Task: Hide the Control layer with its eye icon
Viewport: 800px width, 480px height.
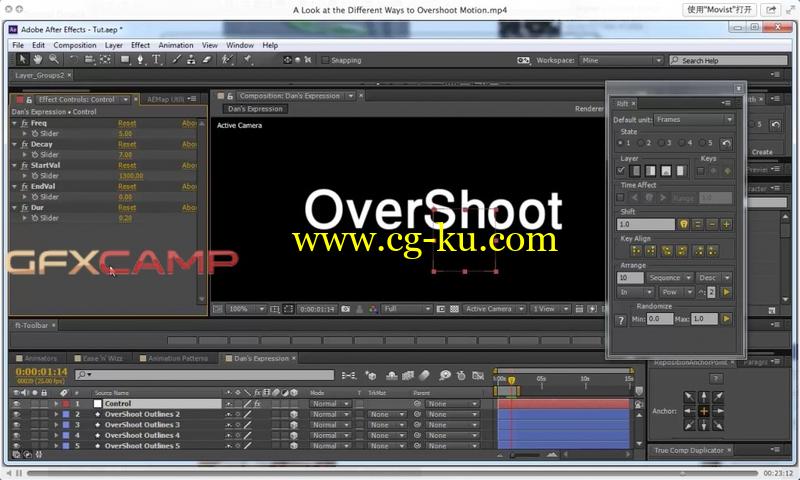Action: coord(16,404)
